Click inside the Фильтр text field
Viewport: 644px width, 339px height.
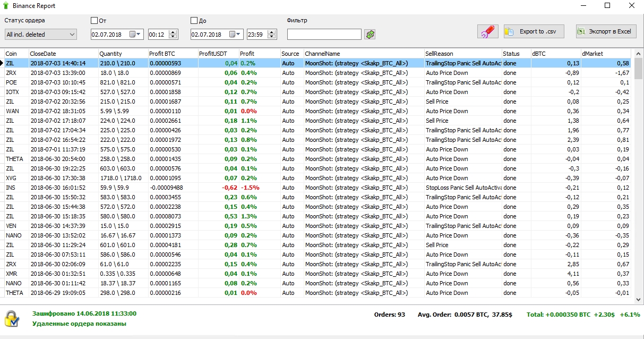tap(324, 35)
